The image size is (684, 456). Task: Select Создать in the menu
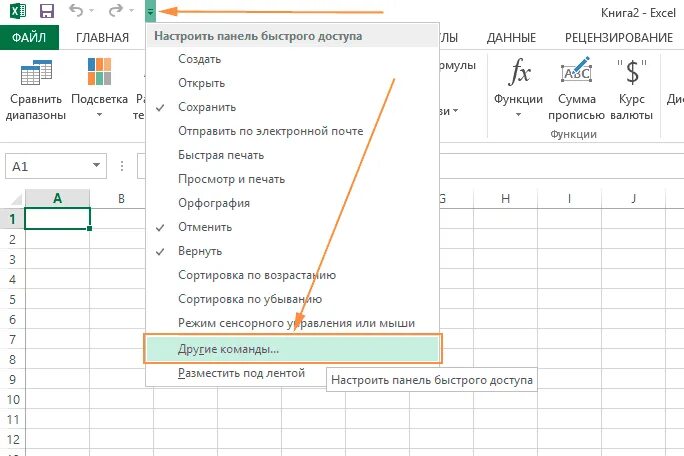(x=292, y=59)
